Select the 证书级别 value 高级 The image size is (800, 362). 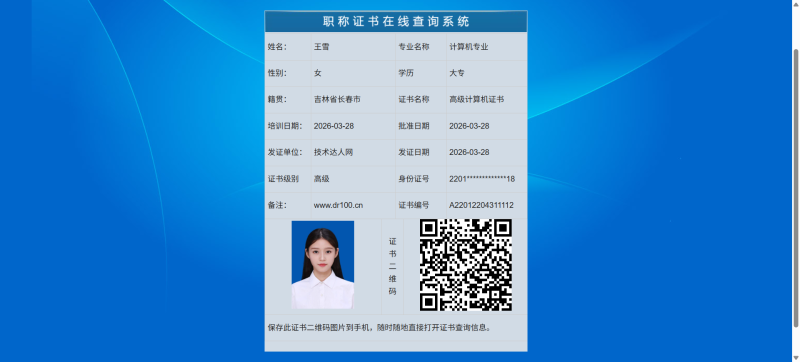[x=321, y=179]
